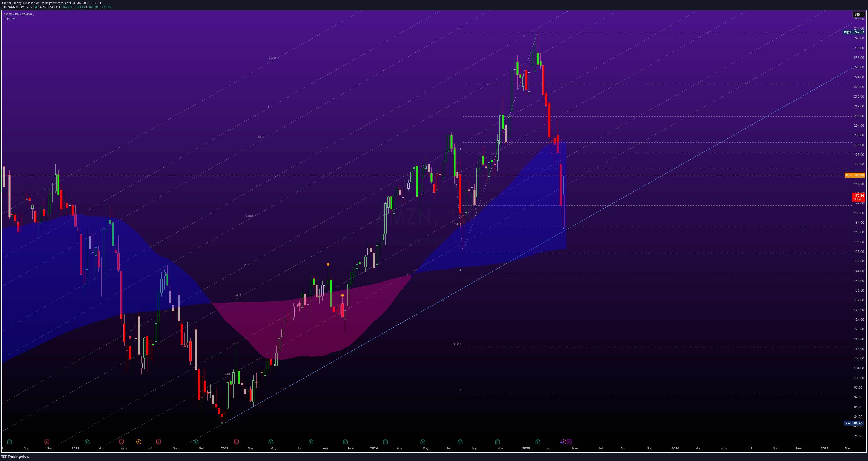Click the 2.618 Fibonacci channel label on the left
Screen dimensions: 868x461
point(249,216)
